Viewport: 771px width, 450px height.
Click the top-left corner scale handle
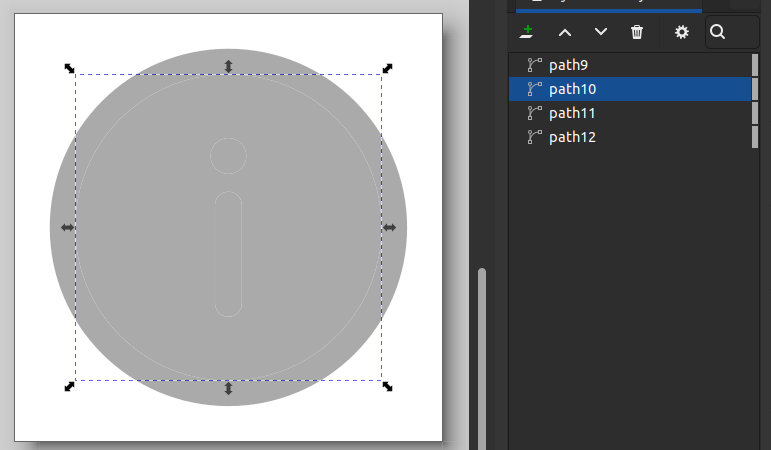[x=69, y=68]
